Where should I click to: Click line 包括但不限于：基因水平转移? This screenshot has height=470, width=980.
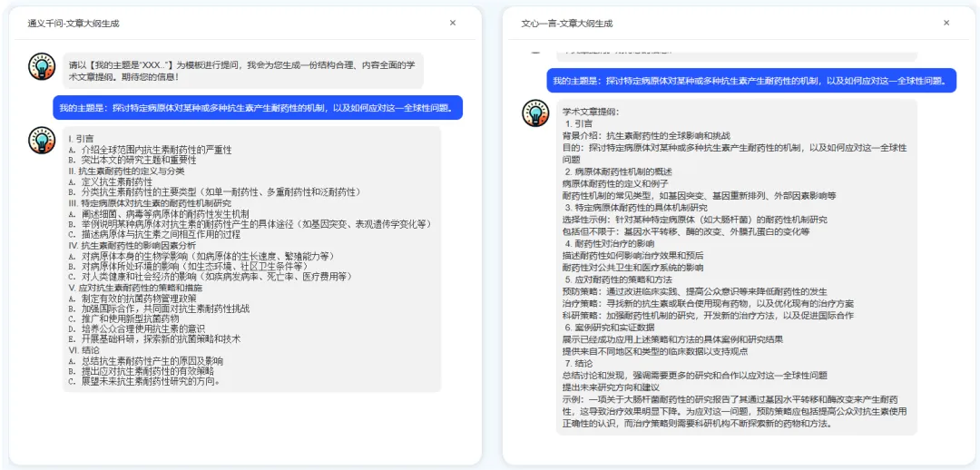coord(686,232)
